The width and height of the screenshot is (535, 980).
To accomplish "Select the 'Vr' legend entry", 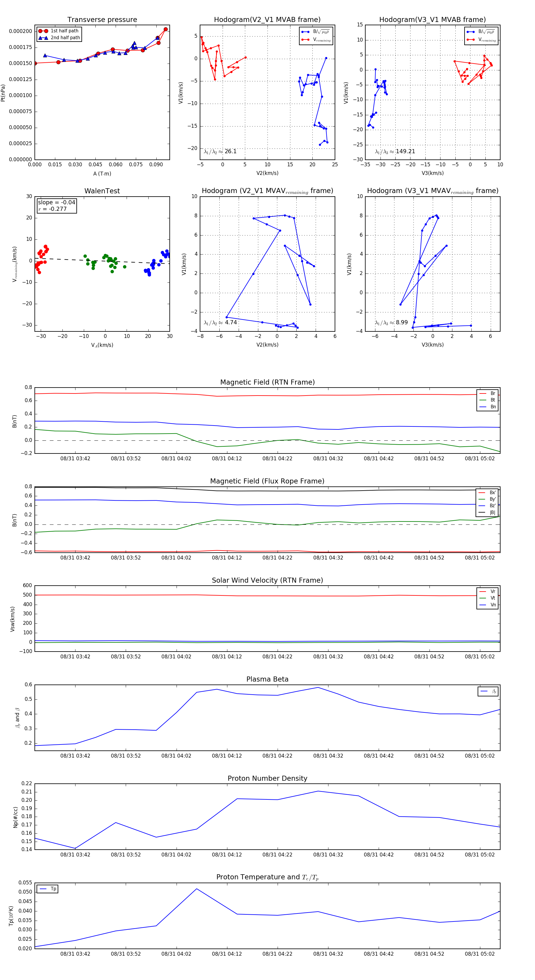I will click(x=487, y=592).
